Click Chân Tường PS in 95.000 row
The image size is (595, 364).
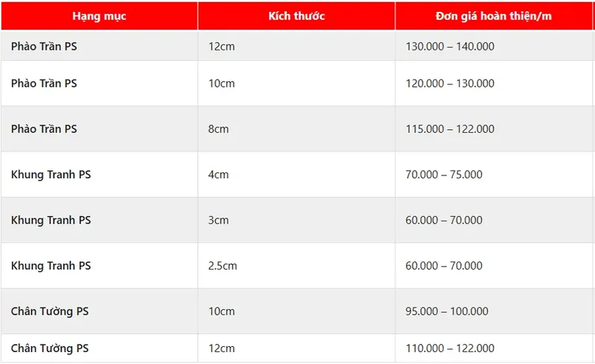point(50,311)
